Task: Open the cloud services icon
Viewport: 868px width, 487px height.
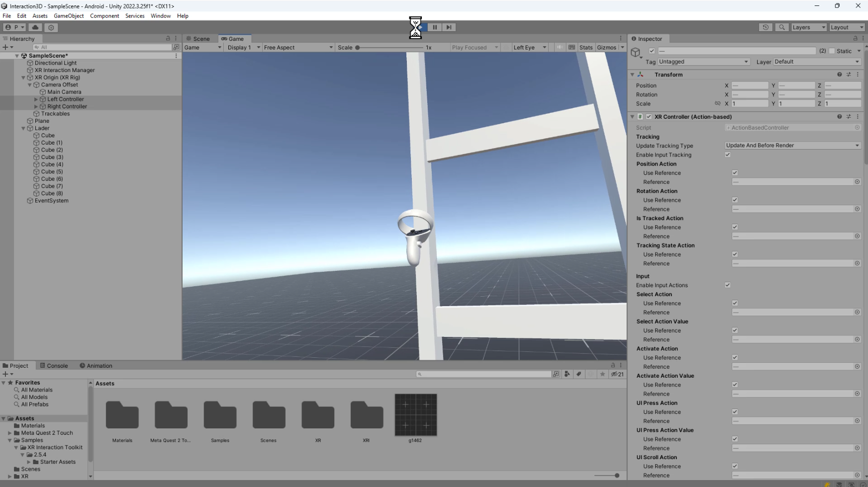Action: [35, 27]
